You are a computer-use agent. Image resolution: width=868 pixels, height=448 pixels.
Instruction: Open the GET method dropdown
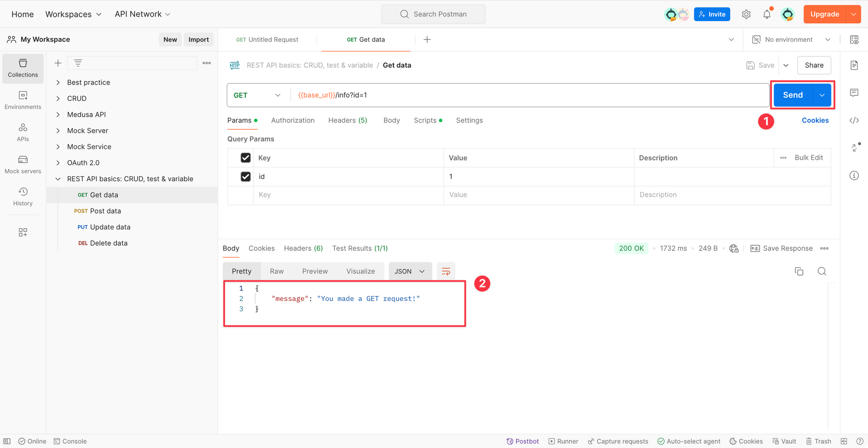pos(258,95)
